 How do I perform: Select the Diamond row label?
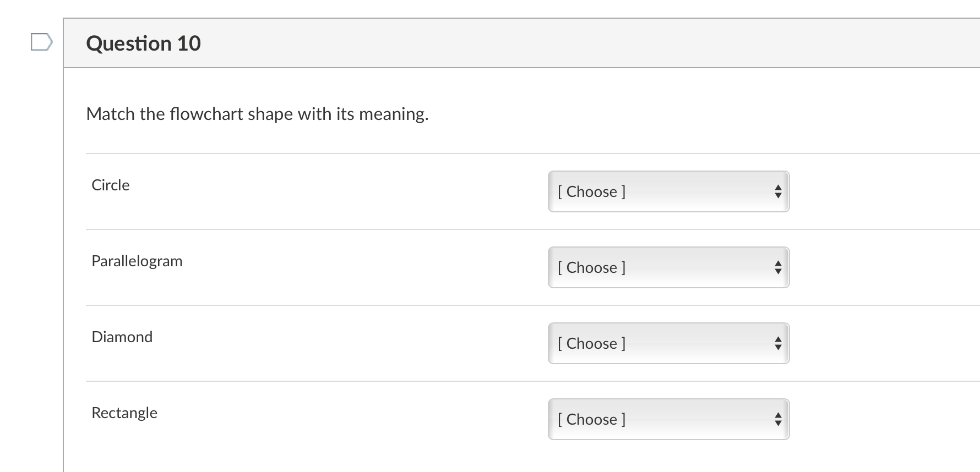(x=122, y=337)
